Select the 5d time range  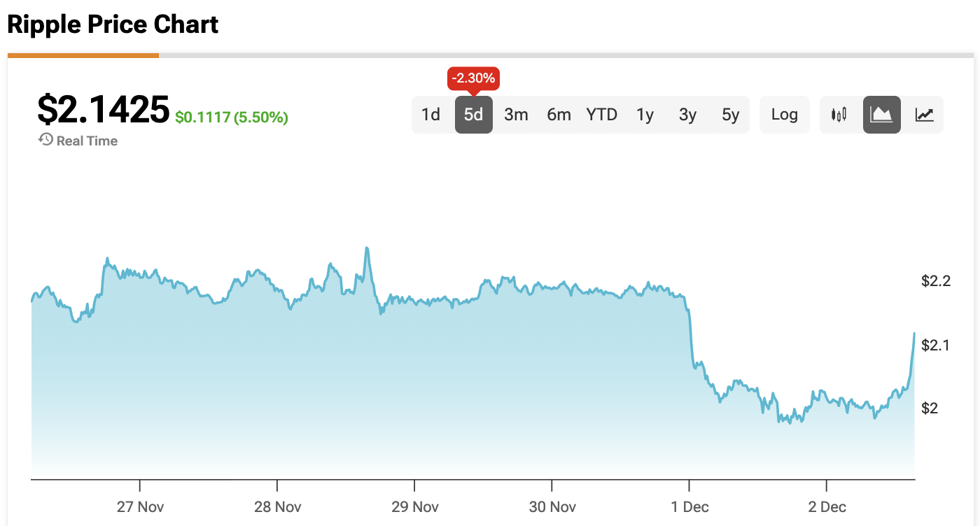pyautogui.click(x=474, y=115)
